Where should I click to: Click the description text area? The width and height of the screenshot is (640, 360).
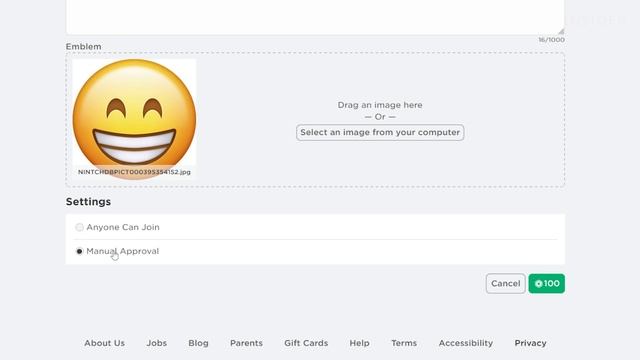pos(315,17)
